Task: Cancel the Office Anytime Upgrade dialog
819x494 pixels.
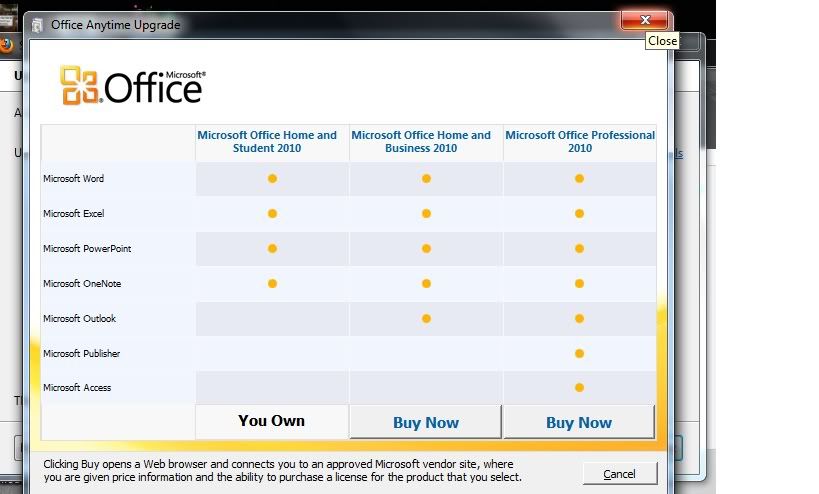Action: coord(620,473)
